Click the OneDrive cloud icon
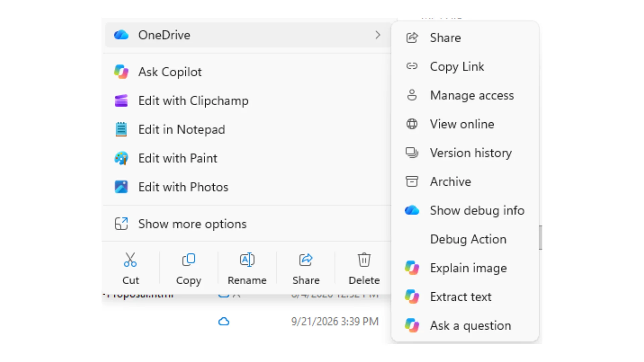 (121, 35)
